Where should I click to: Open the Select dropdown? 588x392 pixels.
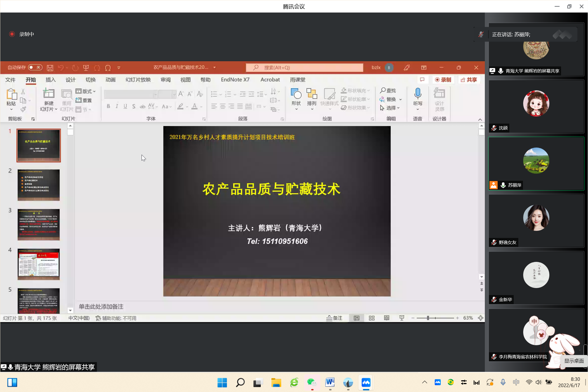(390, 108)
